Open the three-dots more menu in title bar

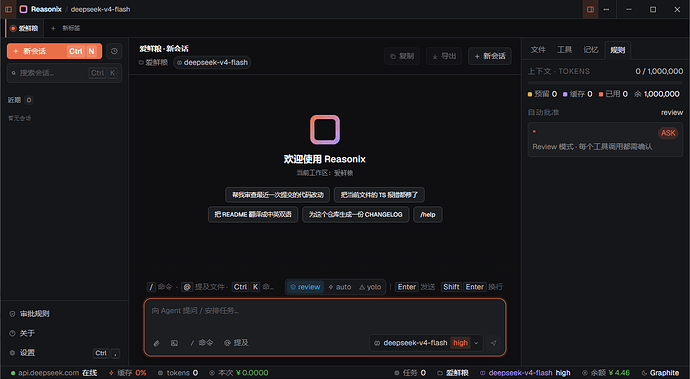(x=606, y=9)
